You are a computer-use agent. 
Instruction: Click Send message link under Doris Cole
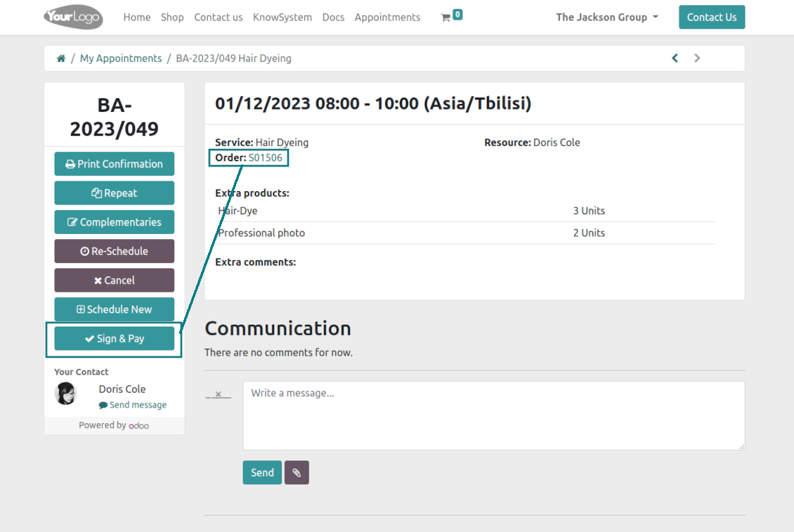[133, 405]
